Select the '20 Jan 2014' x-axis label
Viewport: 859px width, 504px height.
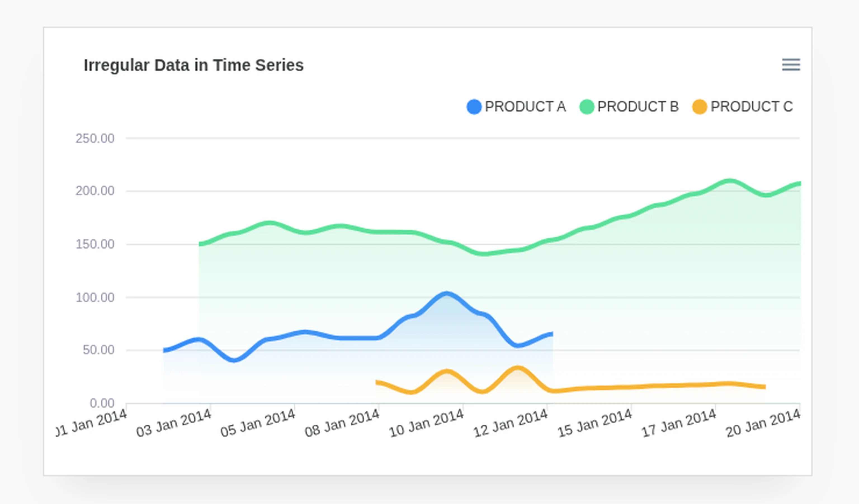point(763,423)
